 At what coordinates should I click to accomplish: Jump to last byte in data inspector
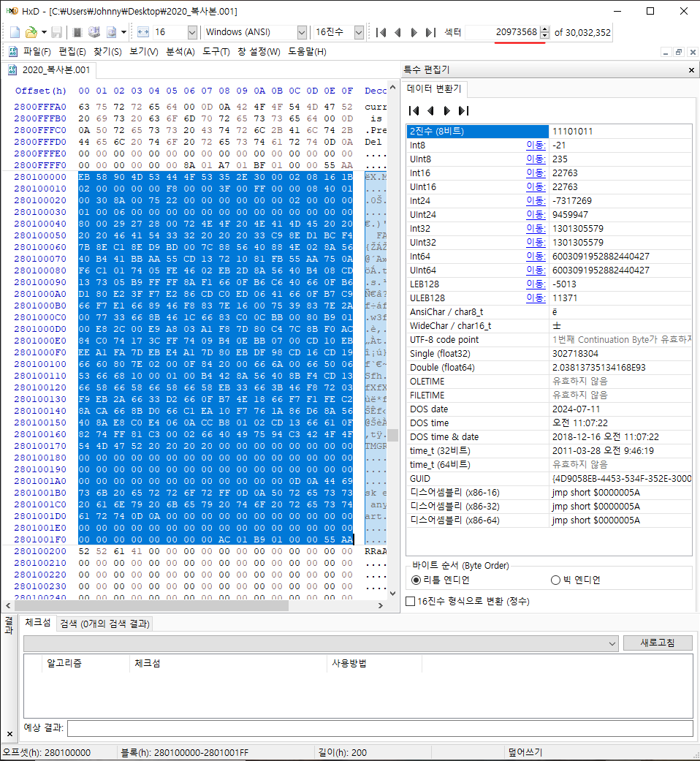click(464, 110)
